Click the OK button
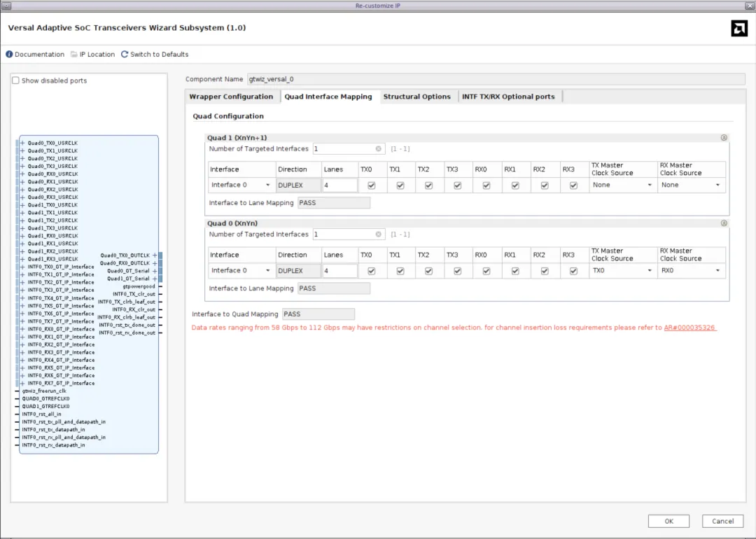 click(x=668, y=521)
